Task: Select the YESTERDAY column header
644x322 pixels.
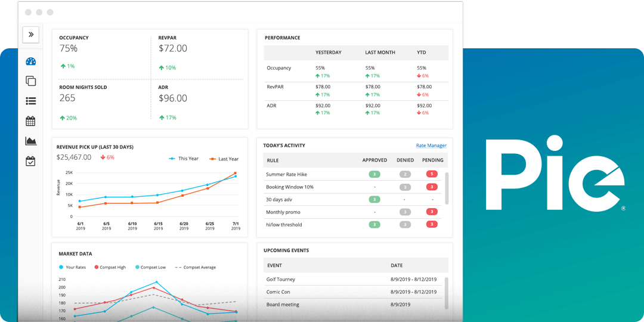Action: pyautogui.click(x=328, y=52)
